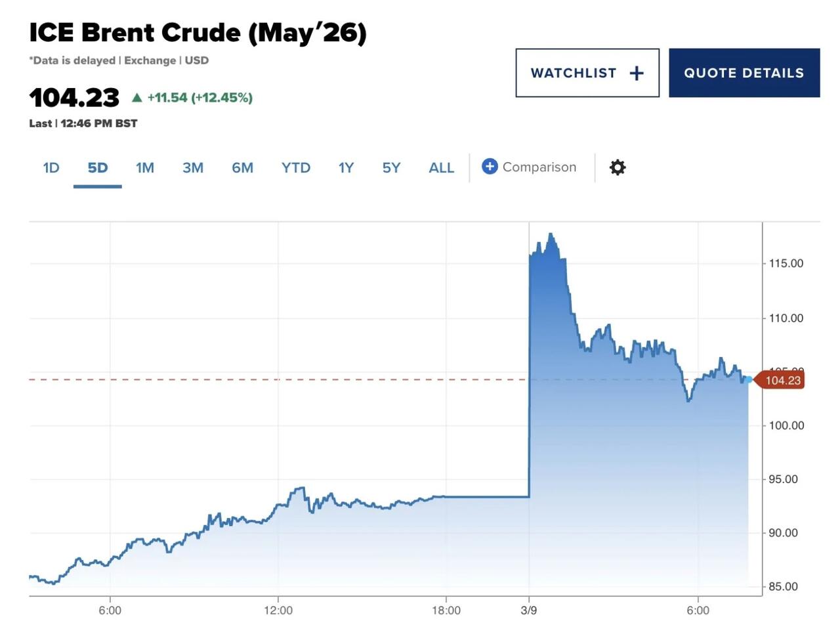Image resolution: width=840 pixels, height=644 pixels.
Task: Click the 3/9 date marker on axis
Action: click(529, 611)
